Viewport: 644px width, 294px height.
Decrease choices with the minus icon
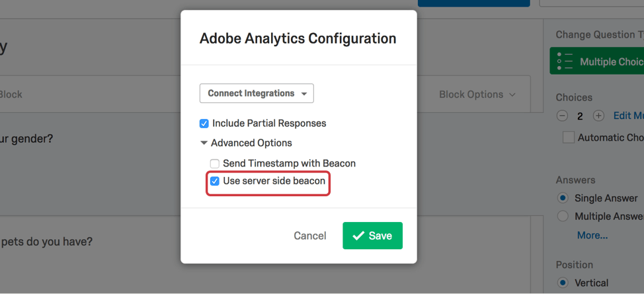point(562,116)
